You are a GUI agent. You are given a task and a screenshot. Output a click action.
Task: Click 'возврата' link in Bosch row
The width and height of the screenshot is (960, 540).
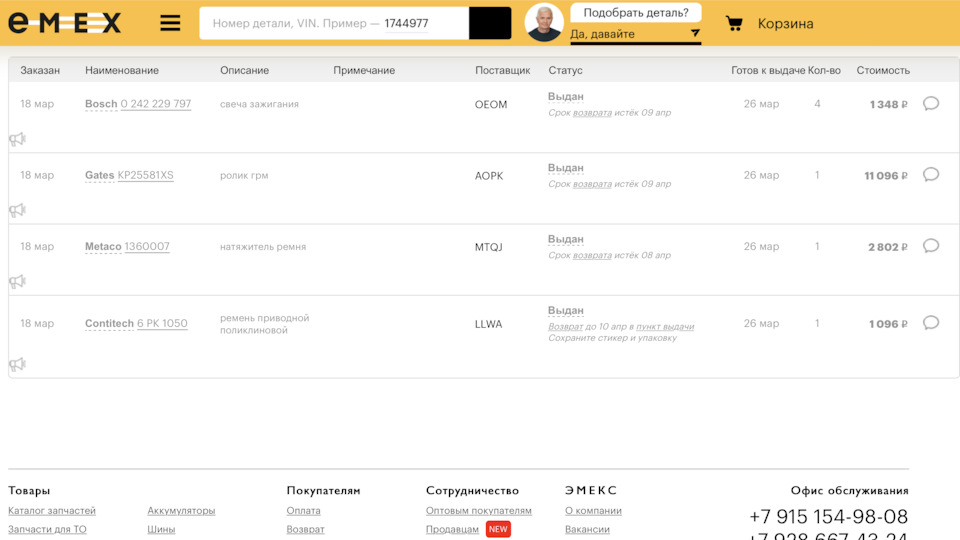[x=592, y=113]
